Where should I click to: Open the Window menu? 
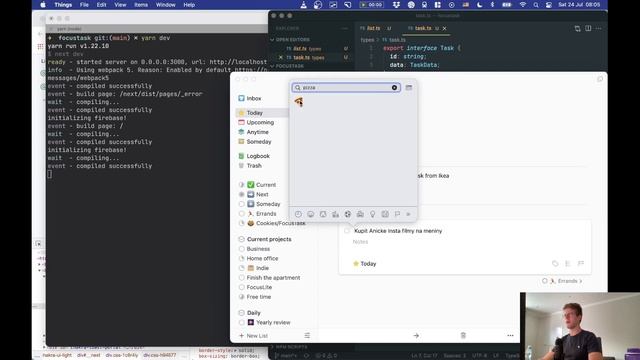coord(165,5)
